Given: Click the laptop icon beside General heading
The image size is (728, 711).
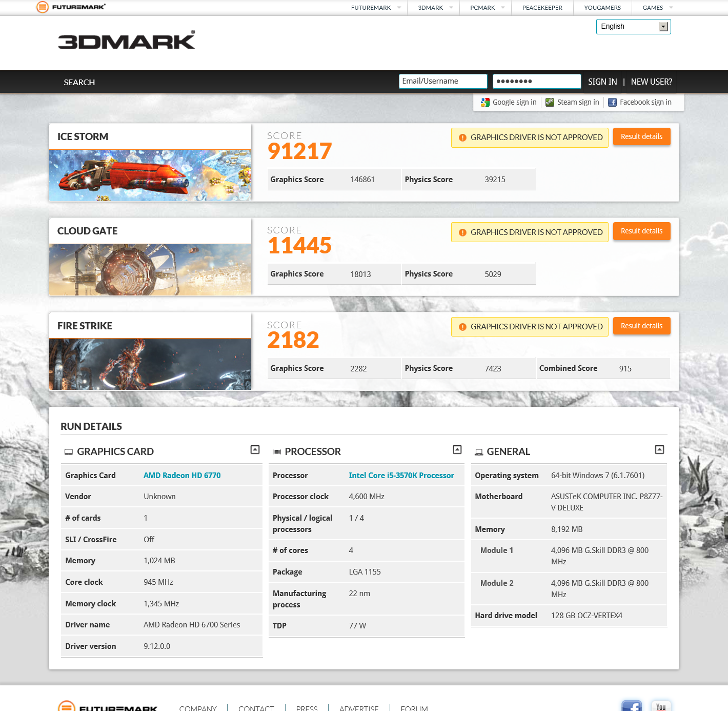Looking at the screenshot, I should [x=479, y=452].
